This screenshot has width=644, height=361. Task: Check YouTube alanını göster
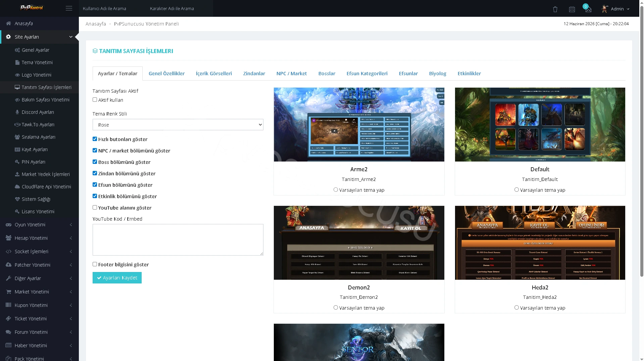tap(95, 208)
